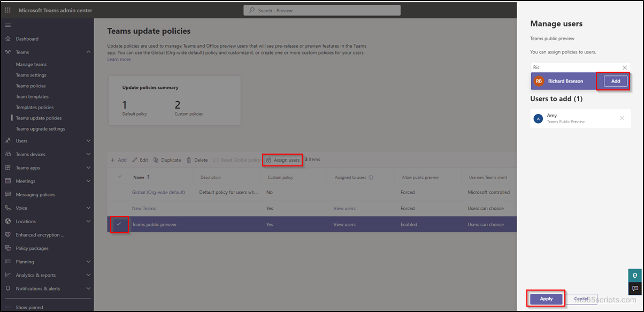Viewport: 644px width, 312px height.
Task: Open the feedback chat icon
Action: click(x=635, y=290)
